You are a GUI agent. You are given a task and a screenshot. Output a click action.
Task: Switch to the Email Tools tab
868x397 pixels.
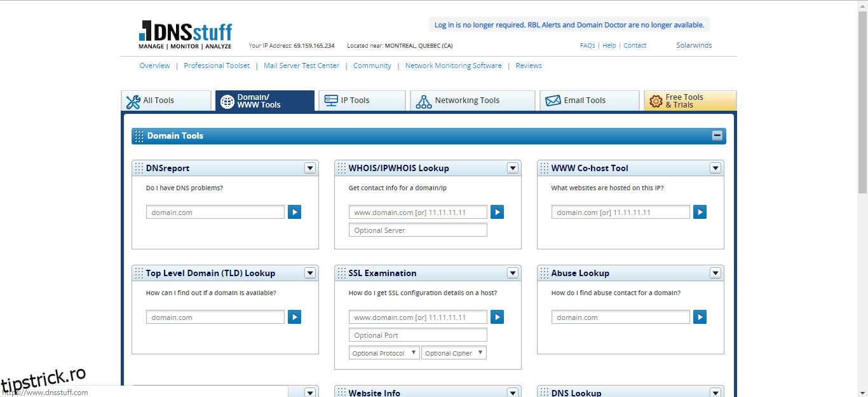pyautogui.click(x=589, y=101)
